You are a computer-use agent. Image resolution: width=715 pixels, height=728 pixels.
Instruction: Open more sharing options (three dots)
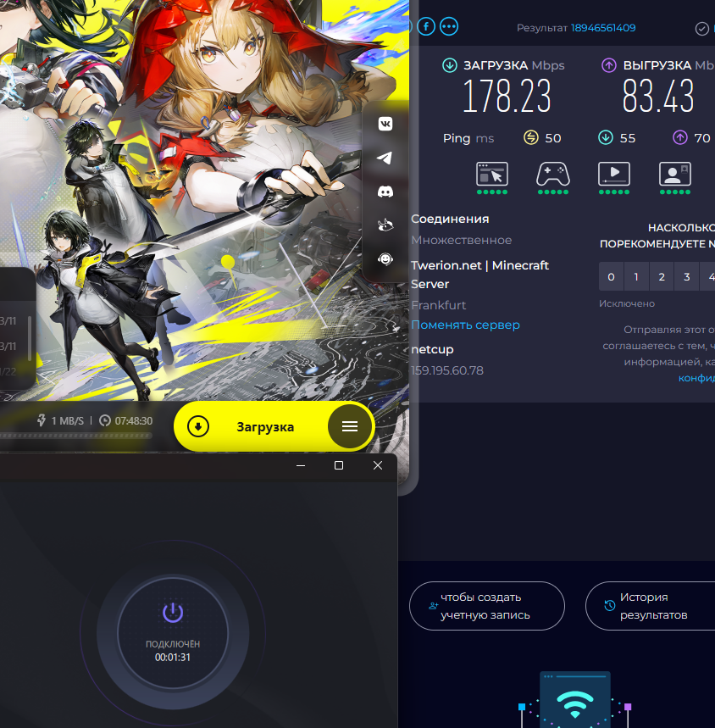[449, 26]
